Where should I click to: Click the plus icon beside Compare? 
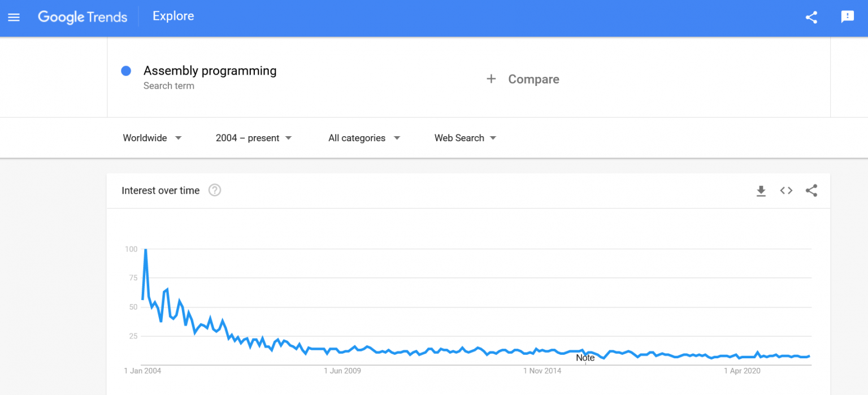point(491,79)
